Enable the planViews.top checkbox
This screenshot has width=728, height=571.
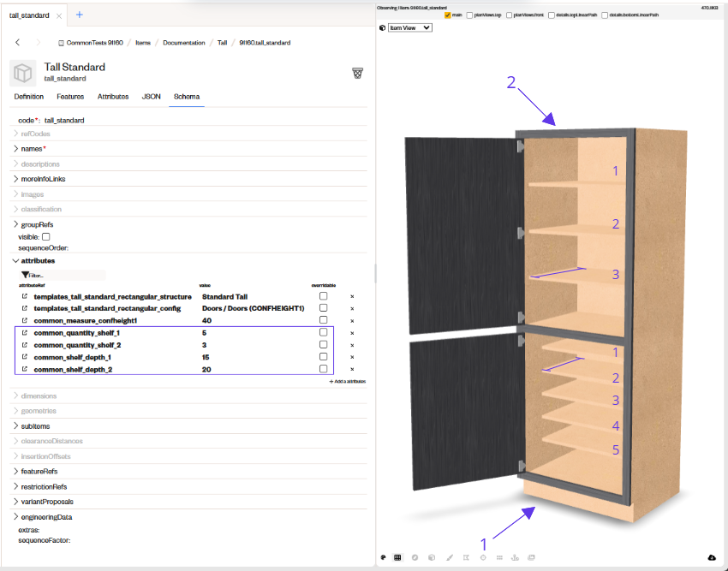(x=469, y=15)
